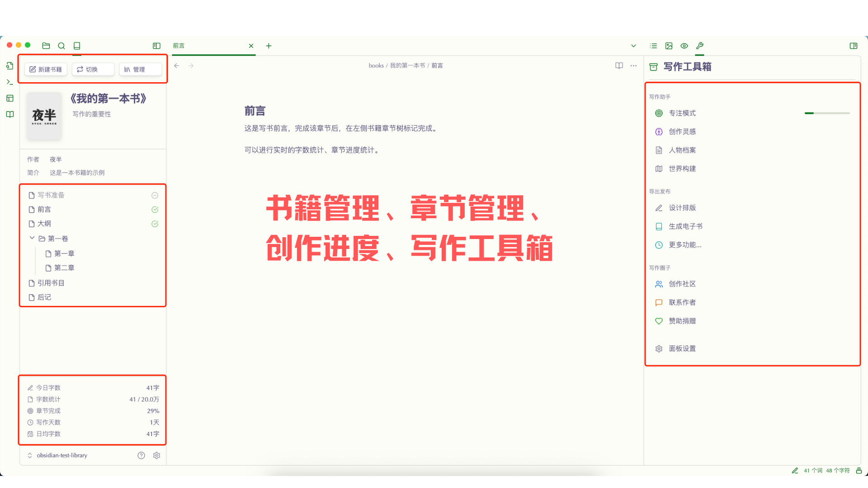Adjust the 专注模式 slider
Screen dimensions: 868x488
coord(827,113)
